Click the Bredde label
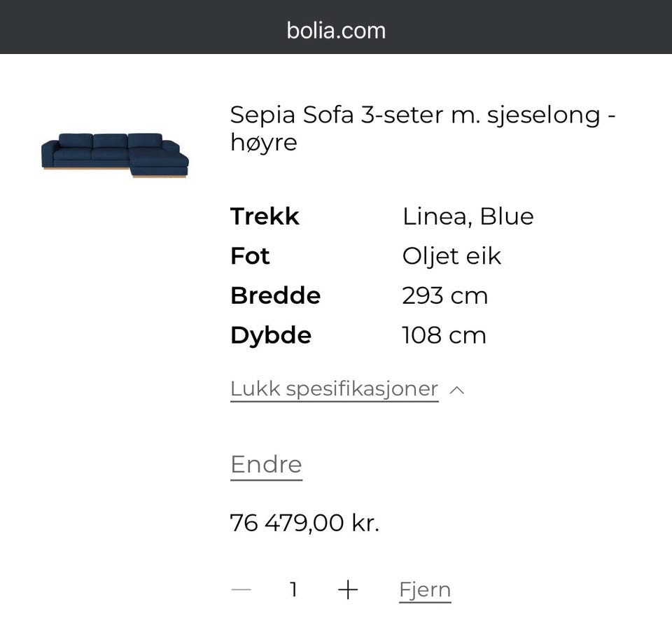Image resolution: width=672 pixels, height=639 pixels. pyautogui.click(x=275, y=295)
